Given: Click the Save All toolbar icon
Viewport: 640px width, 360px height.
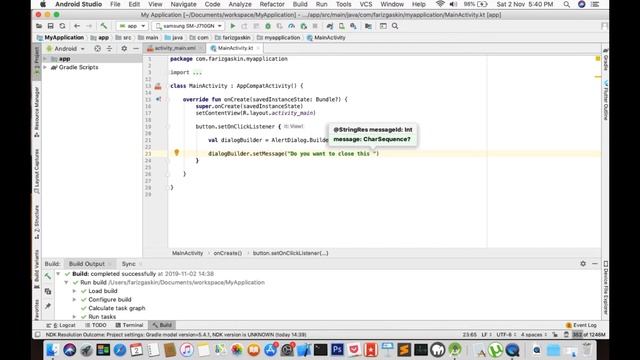Looking at the screenshot, I should click(51, 26).
